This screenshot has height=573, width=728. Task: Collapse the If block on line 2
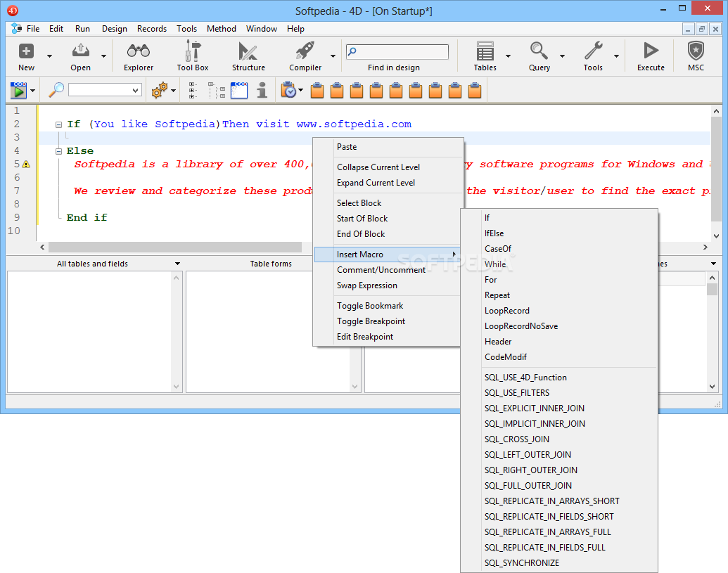pos(58,124)
